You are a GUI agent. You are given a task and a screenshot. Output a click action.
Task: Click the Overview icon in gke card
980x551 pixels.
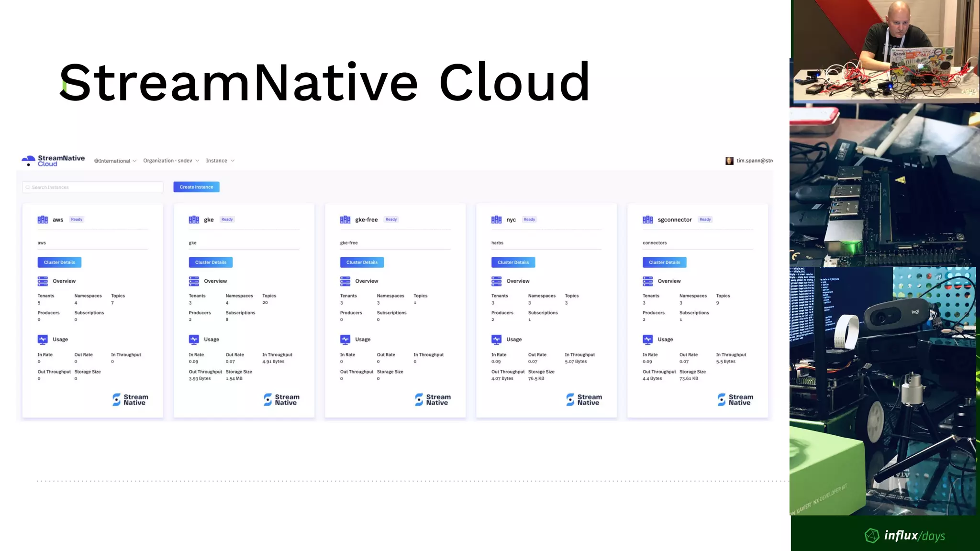click(x=194, y=281)
